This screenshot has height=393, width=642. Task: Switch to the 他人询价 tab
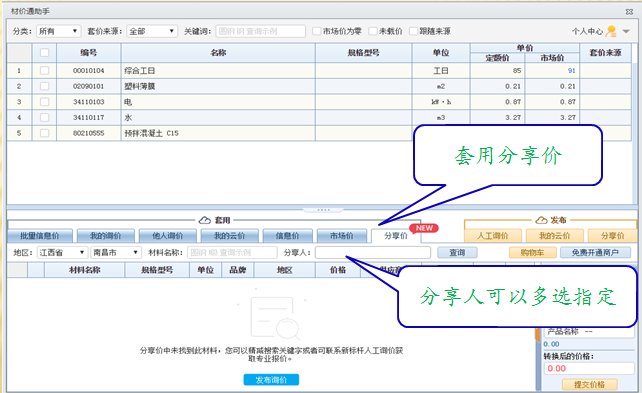(167, 236)
